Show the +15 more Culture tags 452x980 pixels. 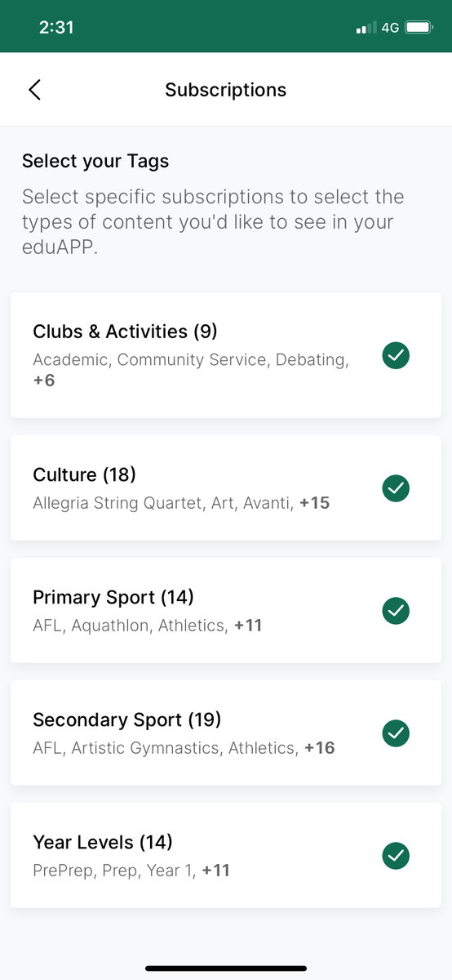315,503
